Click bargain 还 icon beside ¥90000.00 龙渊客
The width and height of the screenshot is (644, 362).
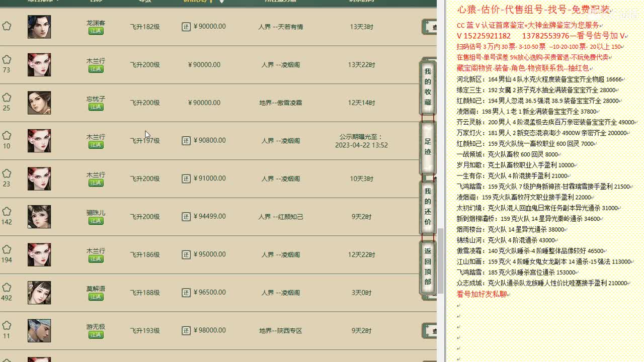point(186,27)
